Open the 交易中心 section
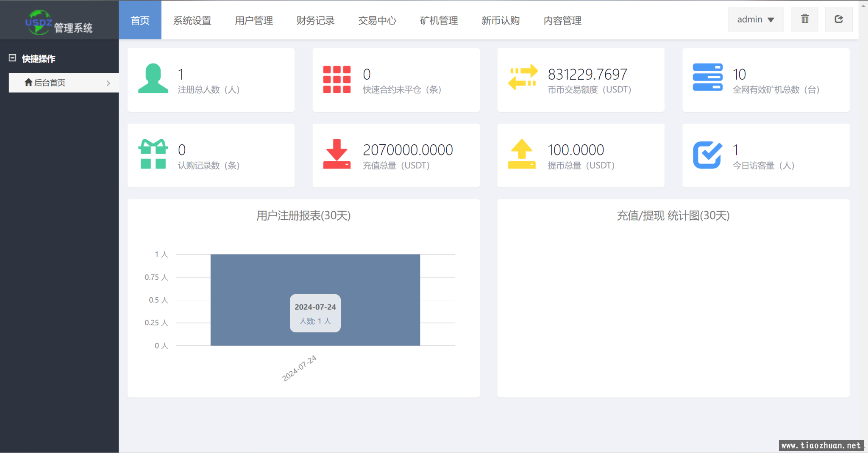 pyautogui.click(x=377, y=20)
